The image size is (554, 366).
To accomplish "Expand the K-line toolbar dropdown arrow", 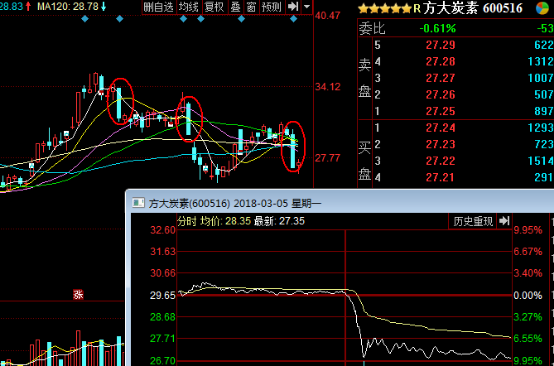I will [x=307, y=7].
